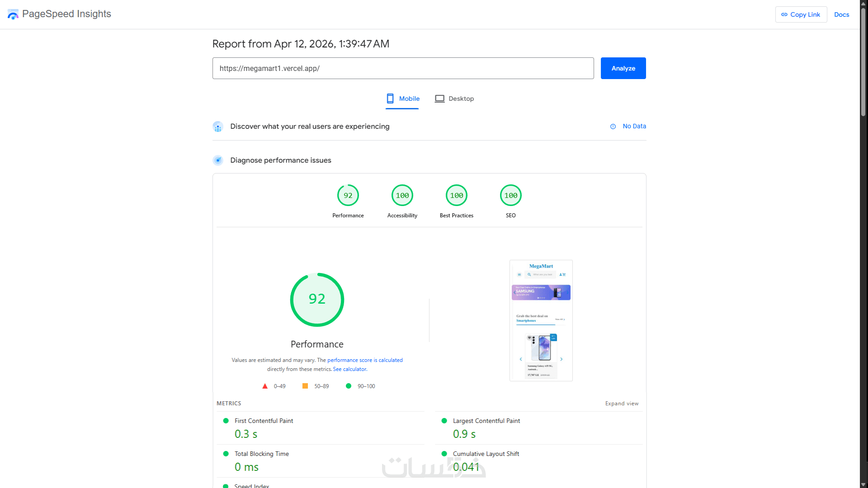Viewport: 868px width, 488px height.
Task: Click the PageSpeed Insights logo icon
Action: coord(13,14)
